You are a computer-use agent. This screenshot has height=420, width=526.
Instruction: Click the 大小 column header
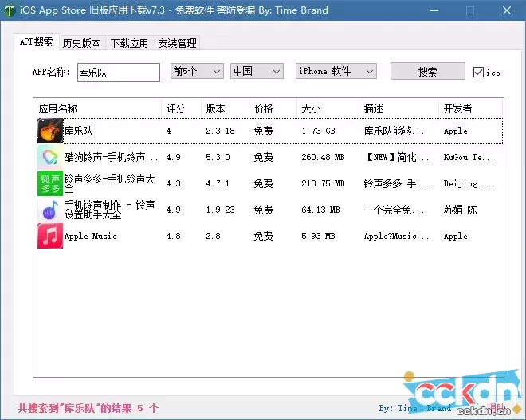328,108
